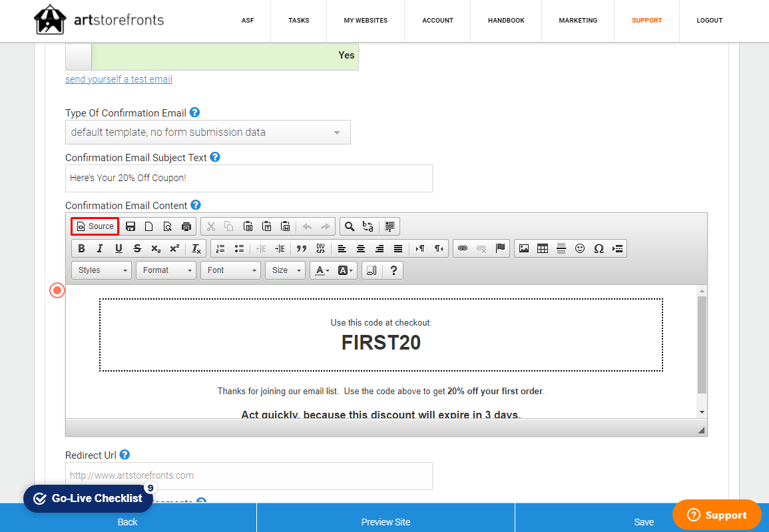
Task: Click the Back button
Action: (128, 522)
